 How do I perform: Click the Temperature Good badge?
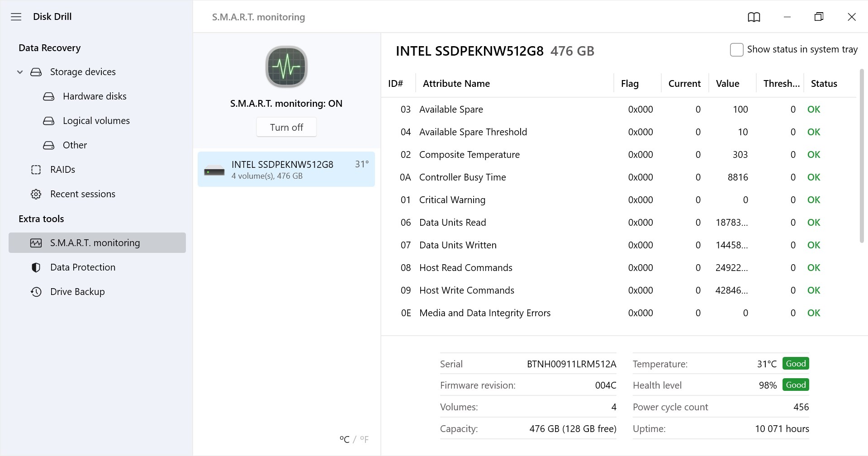pyautogui.click(x=796, y=364)
